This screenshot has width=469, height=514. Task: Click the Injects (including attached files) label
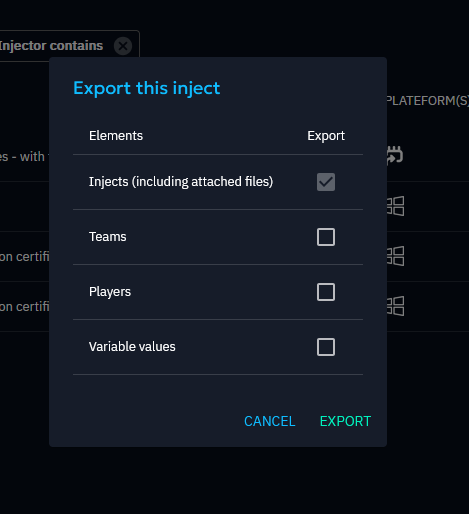pyautogui.click(x=181, y=182)
